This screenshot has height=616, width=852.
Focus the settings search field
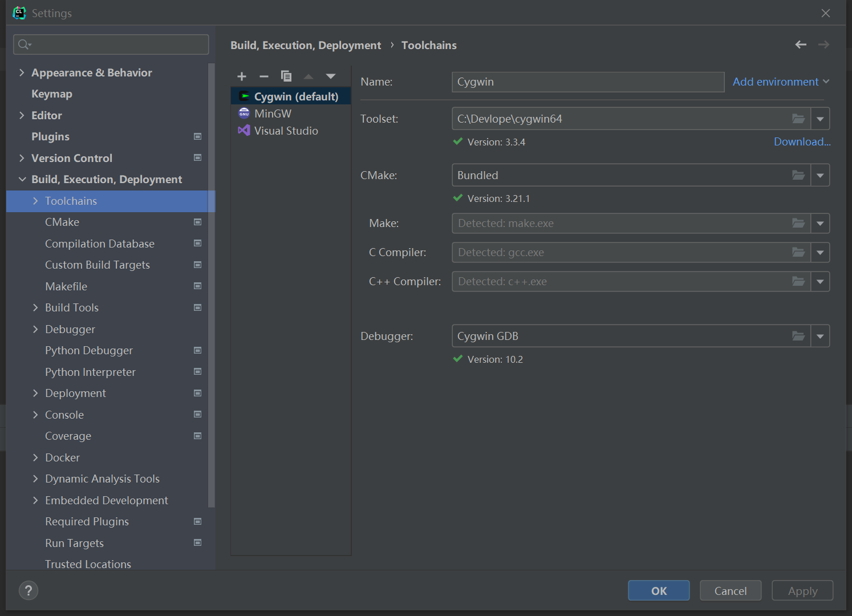point(111,44)
